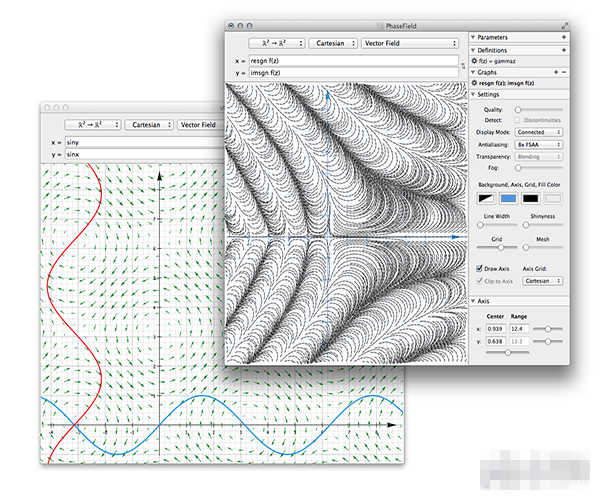Toggle the Draw Axis checkbox

[x=478, y=269]
